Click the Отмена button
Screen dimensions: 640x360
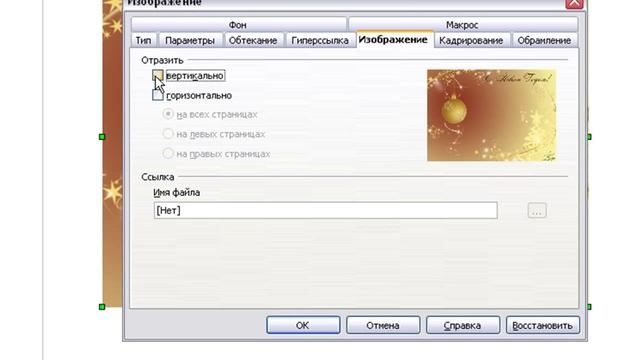tap(383, 325)
